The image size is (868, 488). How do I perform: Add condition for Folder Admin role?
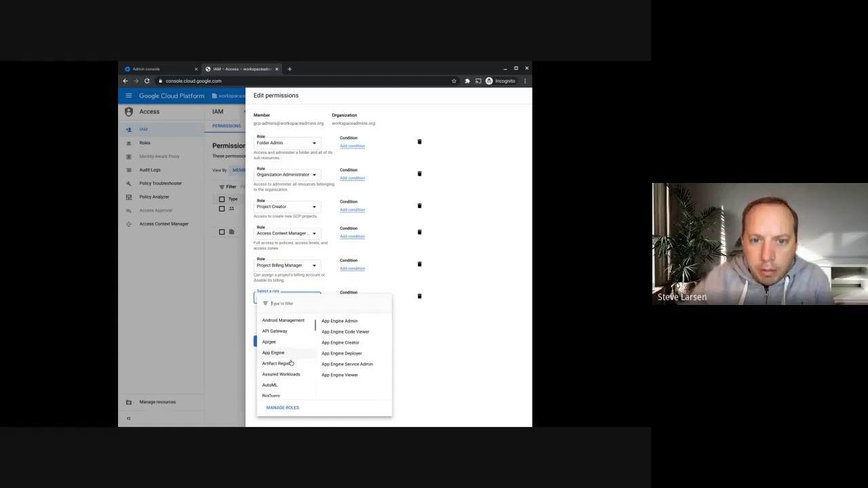pos(352,146)
